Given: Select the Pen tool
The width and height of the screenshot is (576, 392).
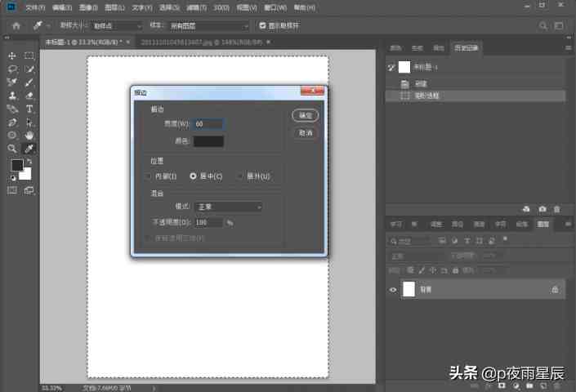Looking at the screenshot, I should pyautogui.click(x=11, y=122).
